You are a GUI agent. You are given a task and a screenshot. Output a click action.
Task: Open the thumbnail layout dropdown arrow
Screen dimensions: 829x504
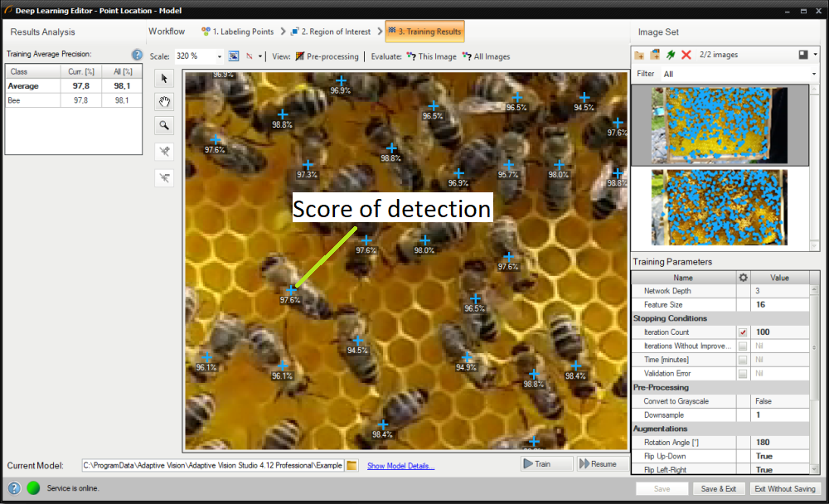coord(816,55)
